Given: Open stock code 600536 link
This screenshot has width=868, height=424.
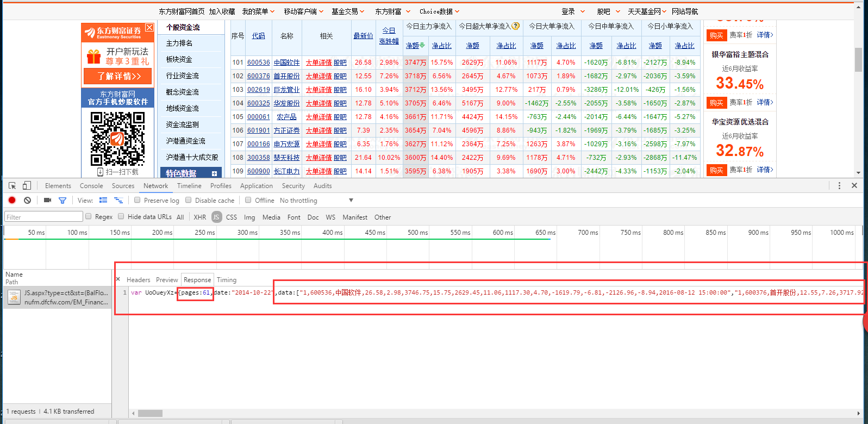Looking at the screenshot, I should (259, 63).
